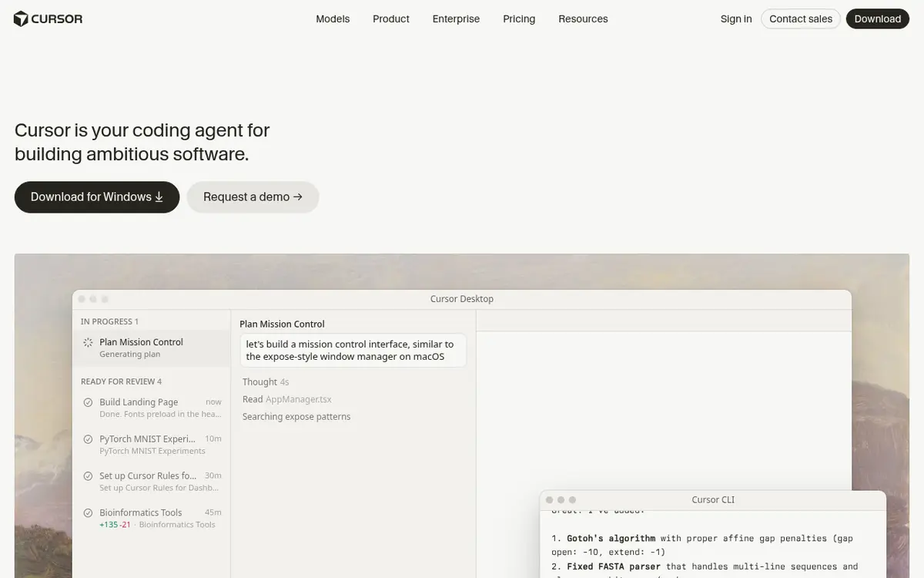Click the red close dot of Cursor CLI window
Viewport: 924px width, 578px height.
(x=549, y=500)
